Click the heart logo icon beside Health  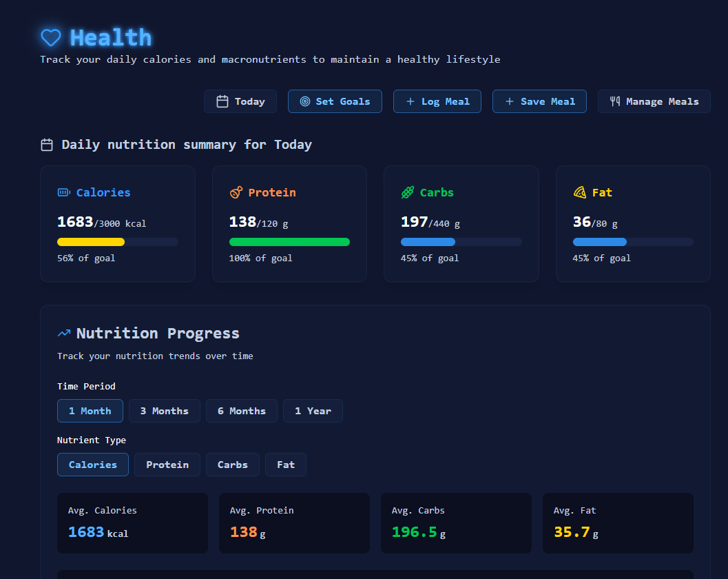point(50,38)
